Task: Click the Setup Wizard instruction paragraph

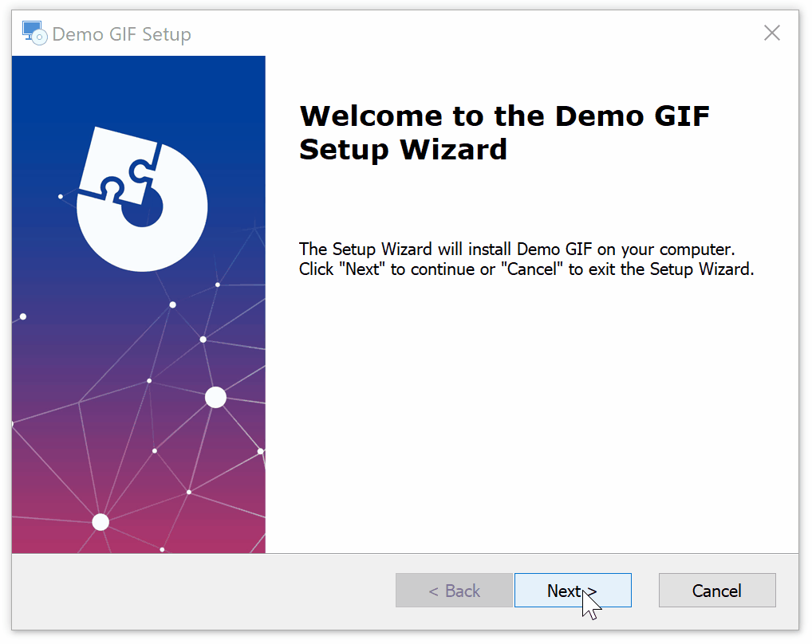Action: pyautogui.click(x=526, y=259)
